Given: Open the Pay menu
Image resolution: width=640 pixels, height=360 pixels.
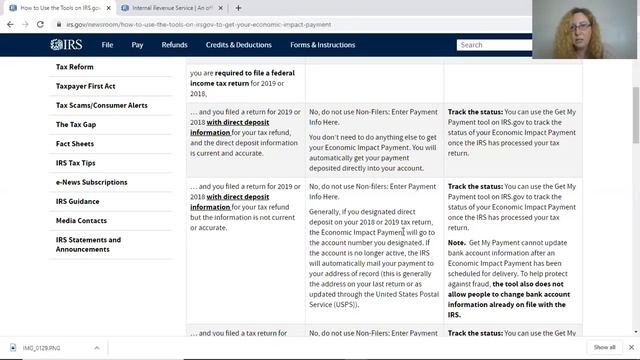Looking at the screenshot, I should (x=137, y=45).
